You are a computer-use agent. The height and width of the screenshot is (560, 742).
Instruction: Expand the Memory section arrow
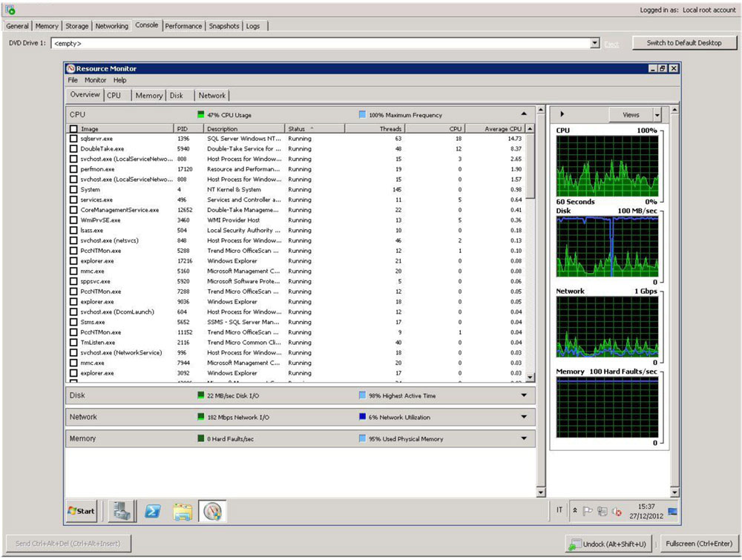point(524,438)
